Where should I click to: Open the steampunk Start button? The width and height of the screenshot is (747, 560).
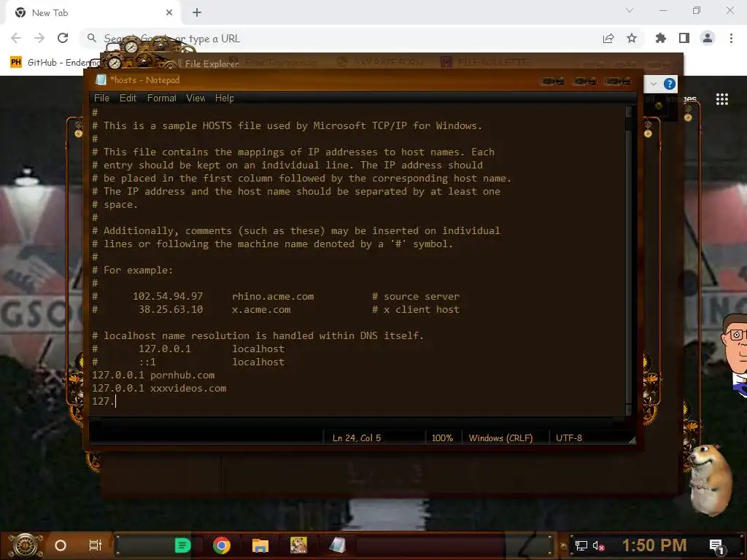click(26, 545)
